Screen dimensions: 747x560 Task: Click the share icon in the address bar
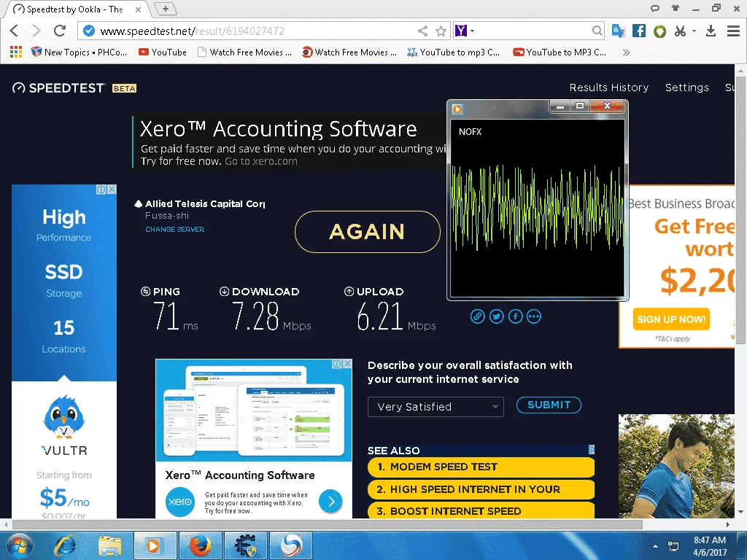(422, 31)
